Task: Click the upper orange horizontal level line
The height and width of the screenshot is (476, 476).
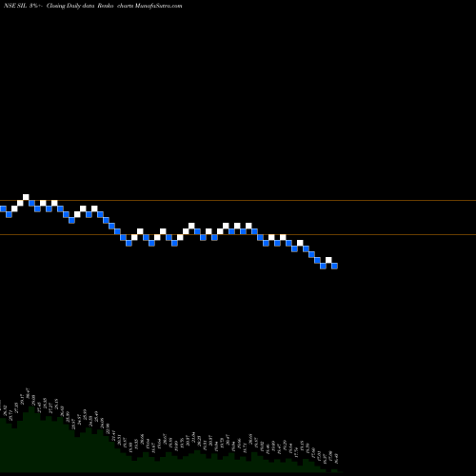Action: [238, 201]
